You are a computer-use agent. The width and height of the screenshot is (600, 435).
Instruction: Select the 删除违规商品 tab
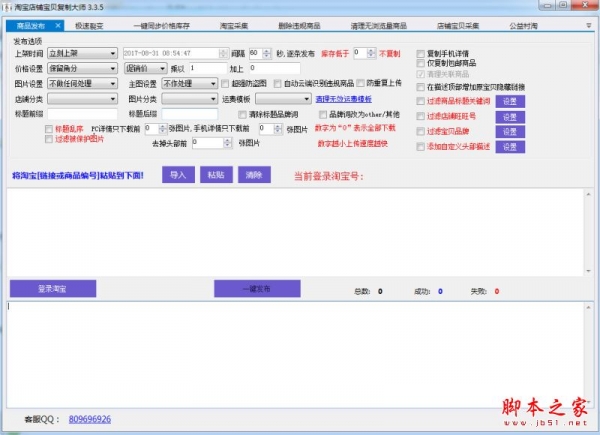[x=299, y=26]
